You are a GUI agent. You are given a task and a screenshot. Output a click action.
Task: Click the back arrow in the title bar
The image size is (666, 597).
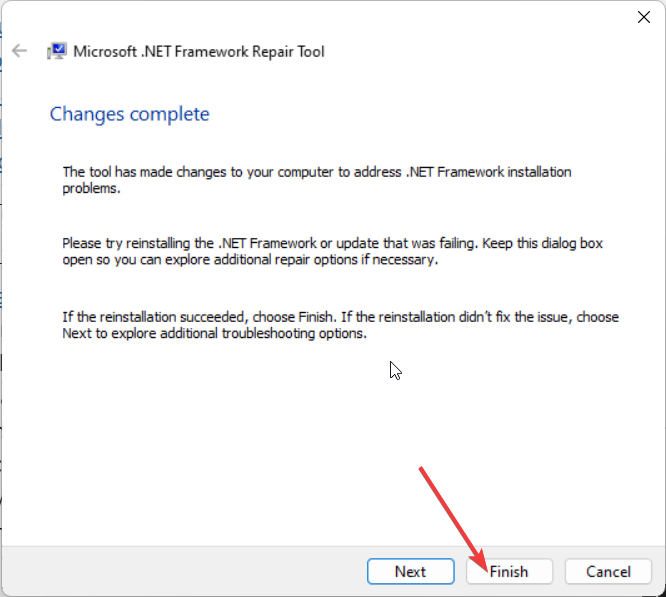[19, 51]
